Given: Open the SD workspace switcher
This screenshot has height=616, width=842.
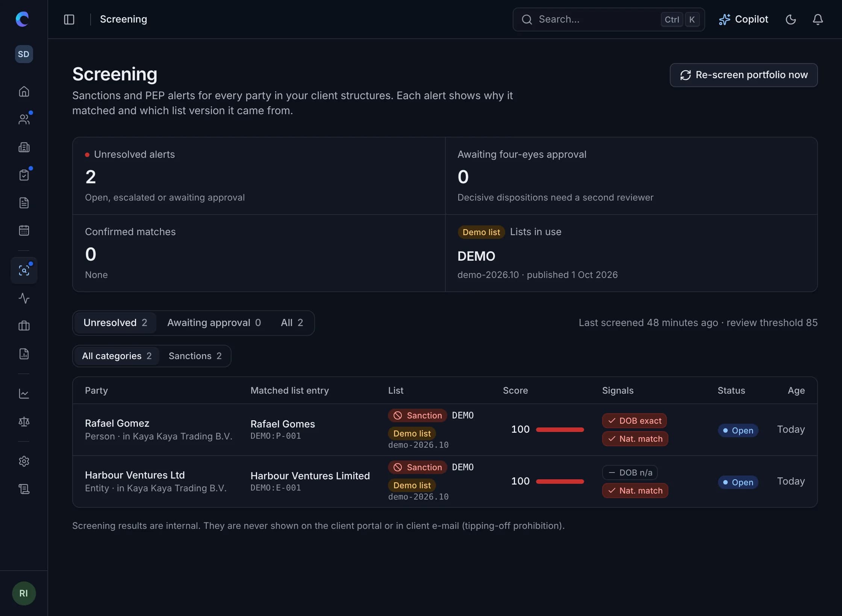Looking at the screenshot, I should point(24,54).
